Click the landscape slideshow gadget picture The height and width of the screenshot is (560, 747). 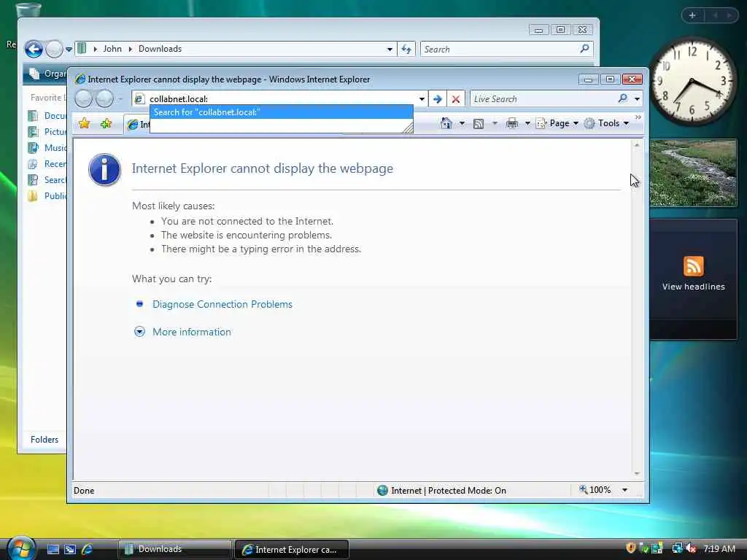(x=693, y=173)
